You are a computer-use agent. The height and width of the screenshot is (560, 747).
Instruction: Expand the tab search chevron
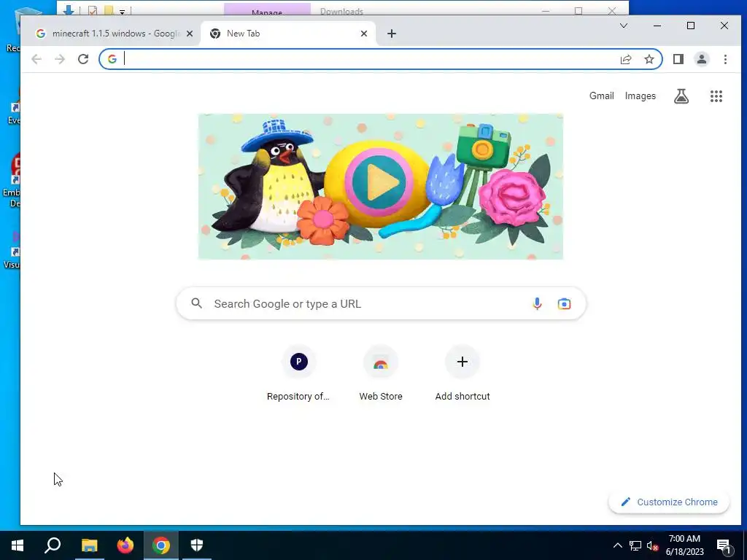click(x=624, y=26)
